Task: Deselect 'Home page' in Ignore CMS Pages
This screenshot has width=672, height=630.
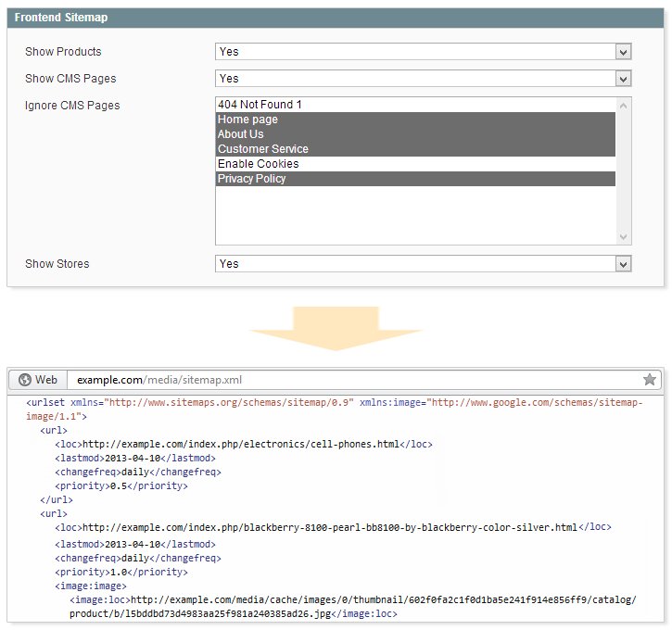Action: point(247,120)
